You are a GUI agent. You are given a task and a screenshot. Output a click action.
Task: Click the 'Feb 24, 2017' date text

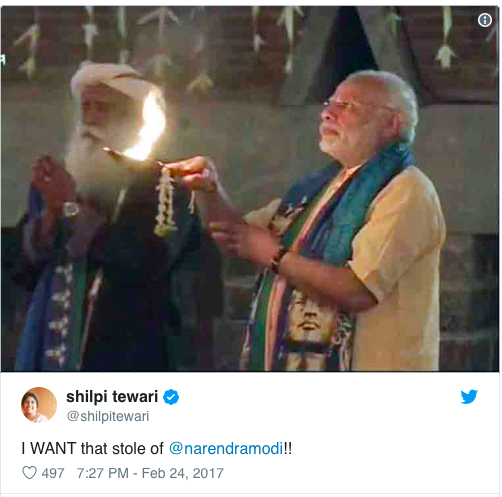tap(183, 473)
